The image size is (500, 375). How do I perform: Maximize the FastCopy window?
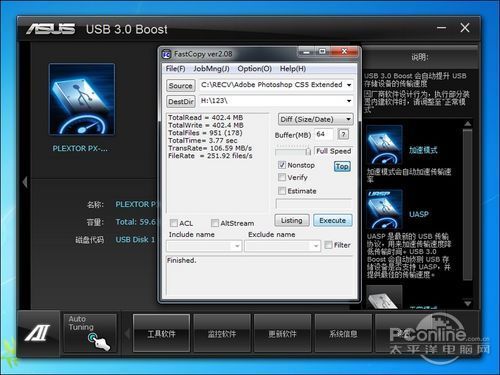[323, 52]
